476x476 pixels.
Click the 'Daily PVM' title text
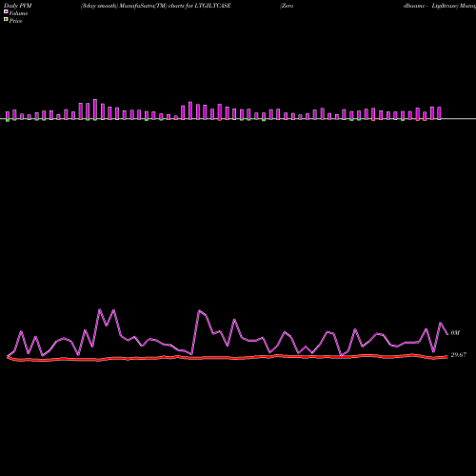tap(18, 6)
